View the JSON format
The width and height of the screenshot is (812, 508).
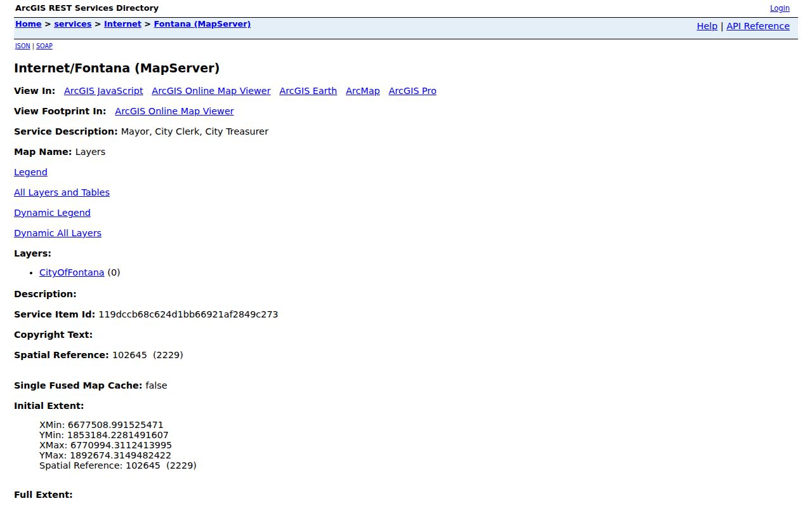[23, 46]
